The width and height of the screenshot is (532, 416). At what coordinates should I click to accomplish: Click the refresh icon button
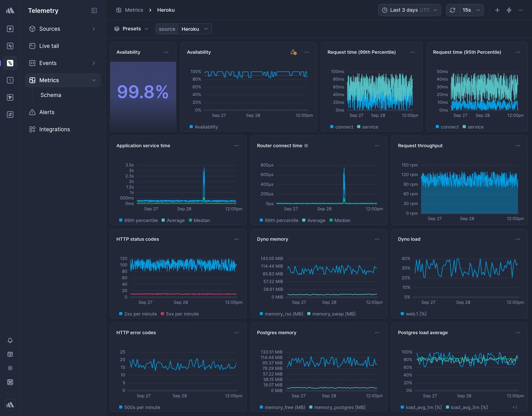pos(452,10)
